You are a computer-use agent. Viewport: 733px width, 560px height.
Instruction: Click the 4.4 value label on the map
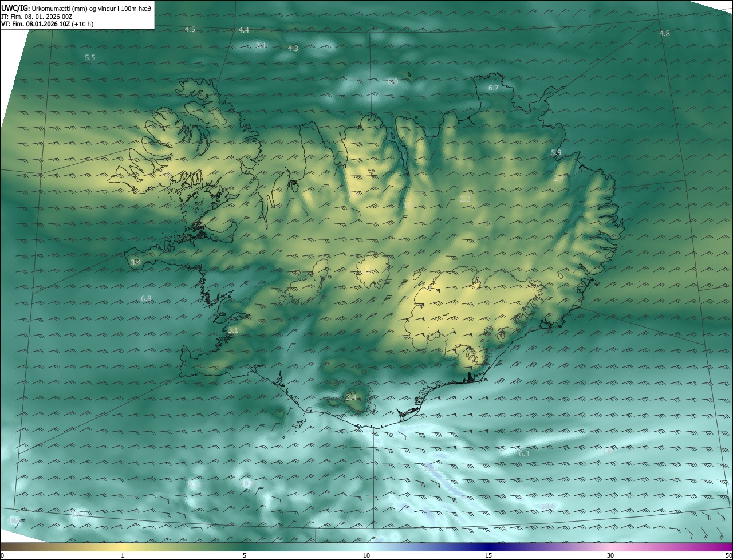(244, 30)
